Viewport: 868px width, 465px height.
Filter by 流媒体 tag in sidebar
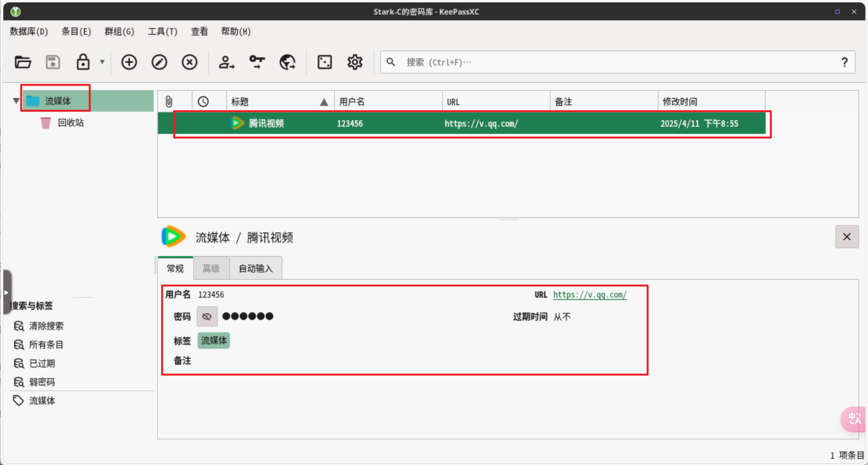click(x=42, y=401)
